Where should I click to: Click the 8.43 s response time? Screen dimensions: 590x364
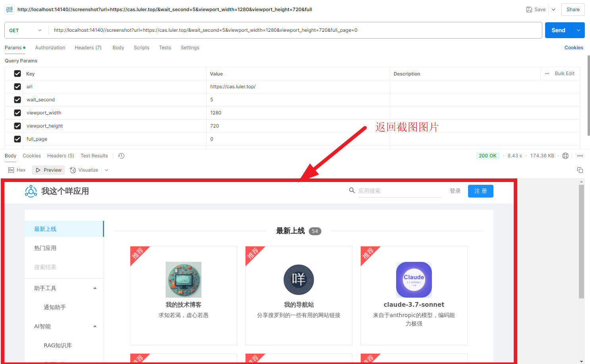515,156
